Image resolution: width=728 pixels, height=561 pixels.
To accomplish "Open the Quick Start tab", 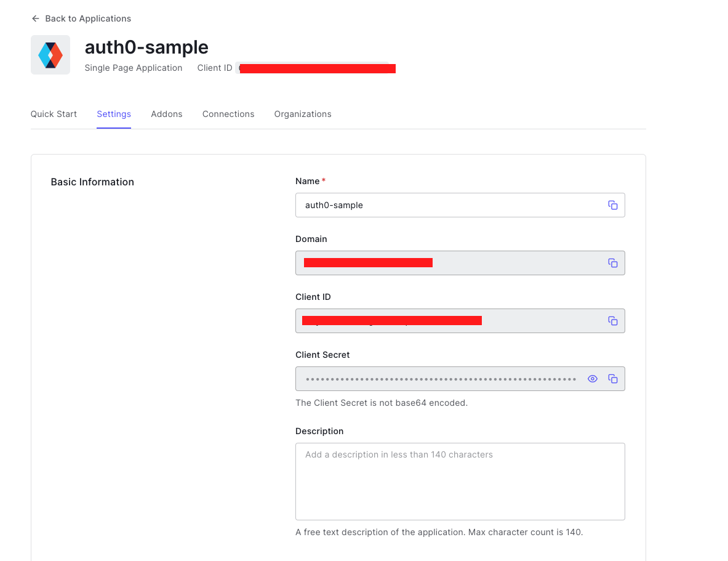I will pyautogui.click(x=54, y=114).
